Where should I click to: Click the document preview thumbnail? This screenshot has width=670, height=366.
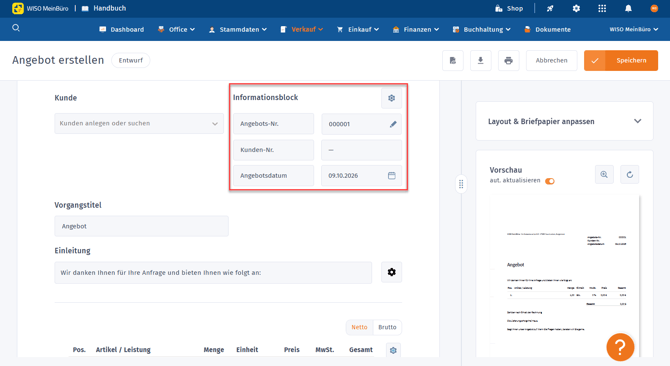(x=564, y=275)
